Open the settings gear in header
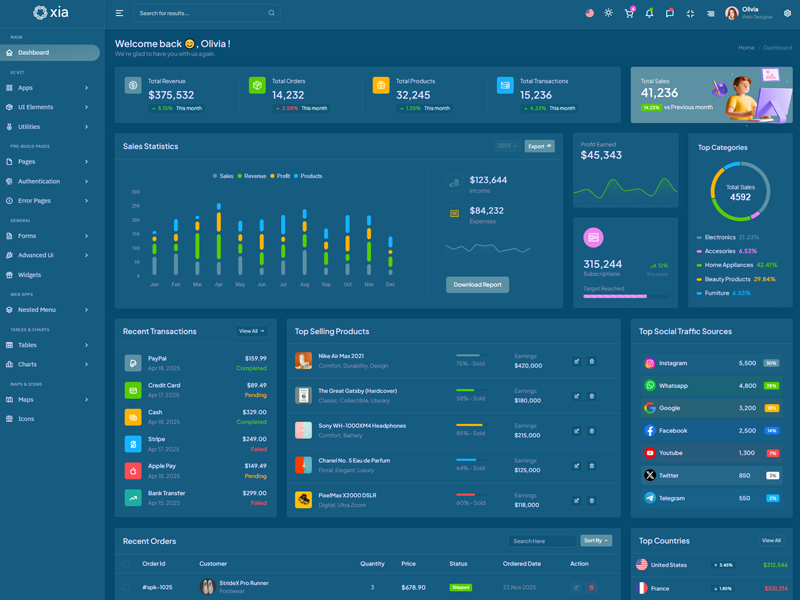The height and width of the screenshot is (600, 800). (x=787, y=13)
